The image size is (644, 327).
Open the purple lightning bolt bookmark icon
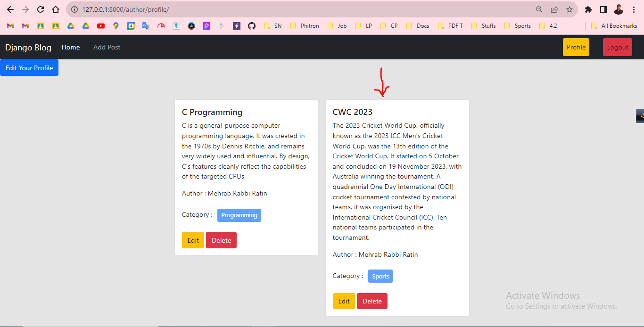point(237,26)
